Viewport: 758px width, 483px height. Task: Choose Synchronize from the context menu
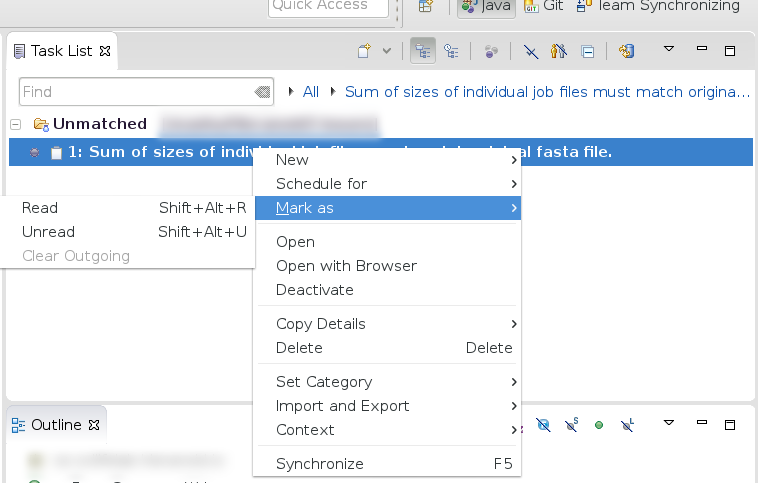tap(388, 464)
